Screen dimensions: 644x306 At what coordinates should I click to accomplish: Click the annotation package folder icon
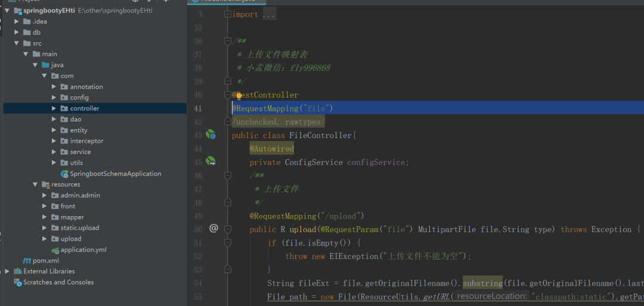pyautogui.click(x=64, y=86)
